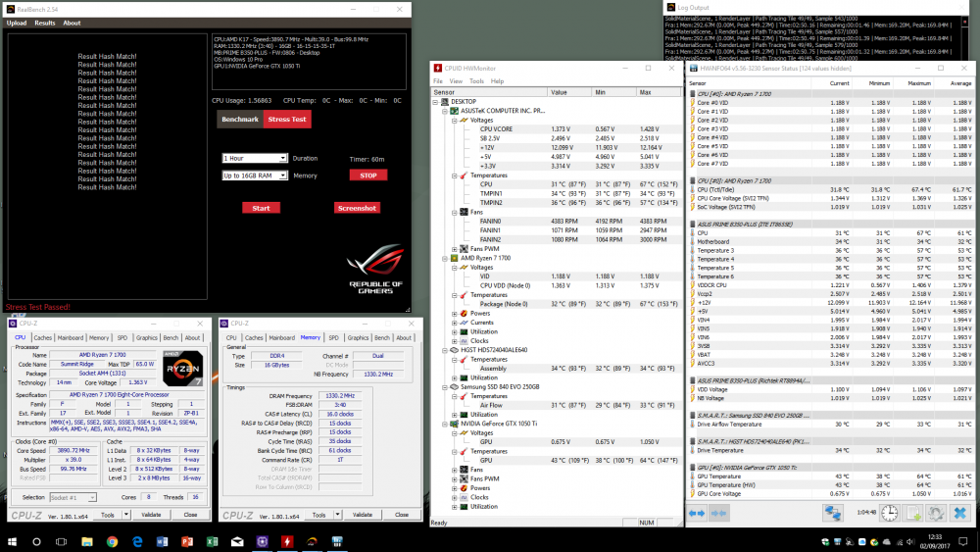Click the HWiNFO reset clock icon
Image resolution: width=980 pixels, height=552 pixels.
click(x=888, y=513)
